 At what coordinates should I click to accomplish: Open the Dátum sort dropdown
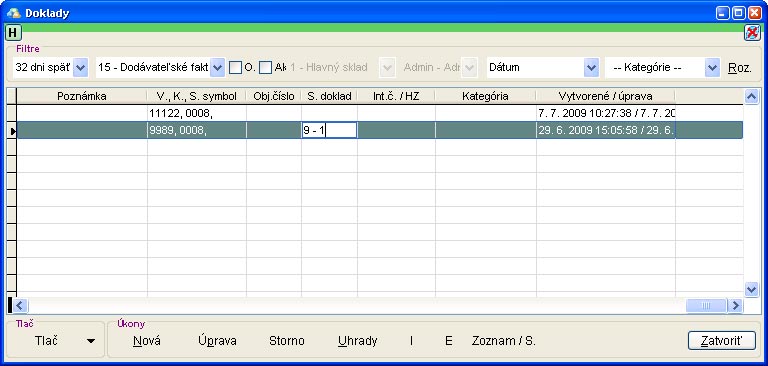[x=591, y=68]
